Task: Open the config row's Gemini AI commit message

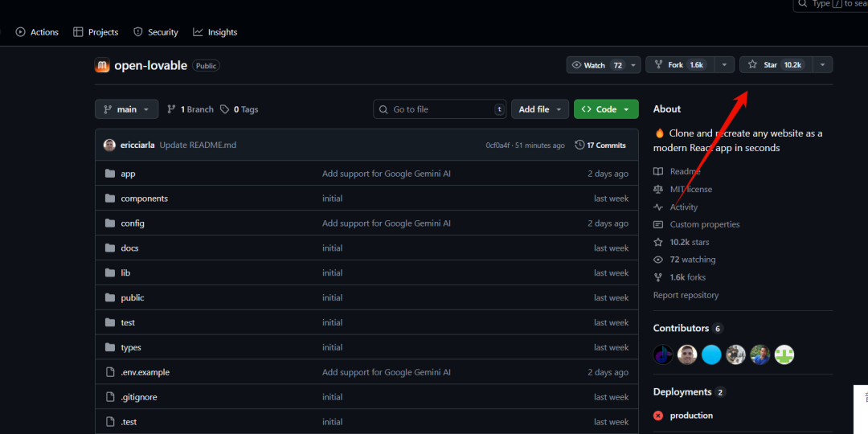Action: (x=387, y=223)
